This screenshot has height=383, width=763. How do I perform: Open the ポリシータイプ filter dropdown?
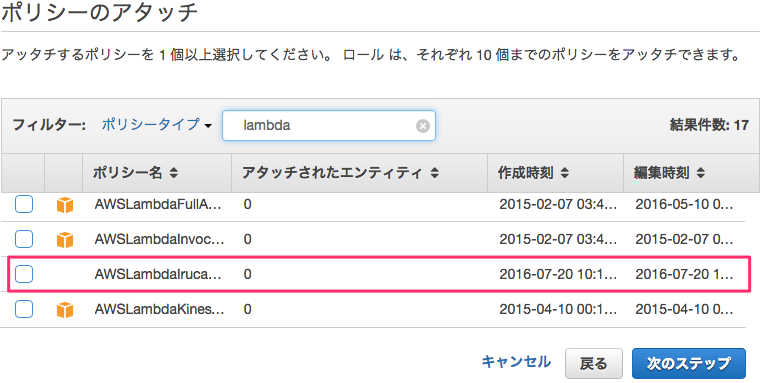[x=156, y=125]
